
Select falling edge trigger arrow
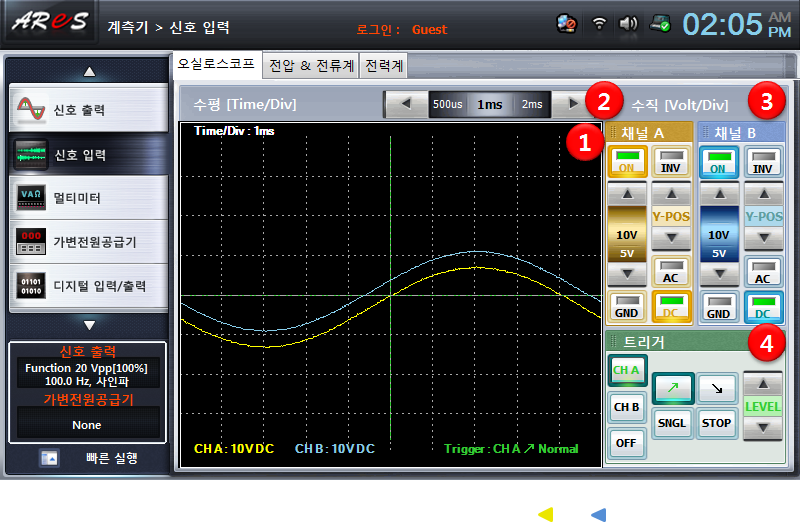tap(717, 388)
